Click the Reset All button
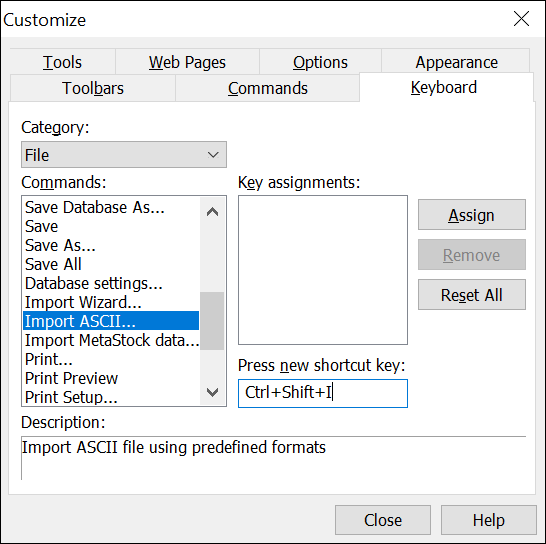 pyautogui.click(x=471, y=295)
